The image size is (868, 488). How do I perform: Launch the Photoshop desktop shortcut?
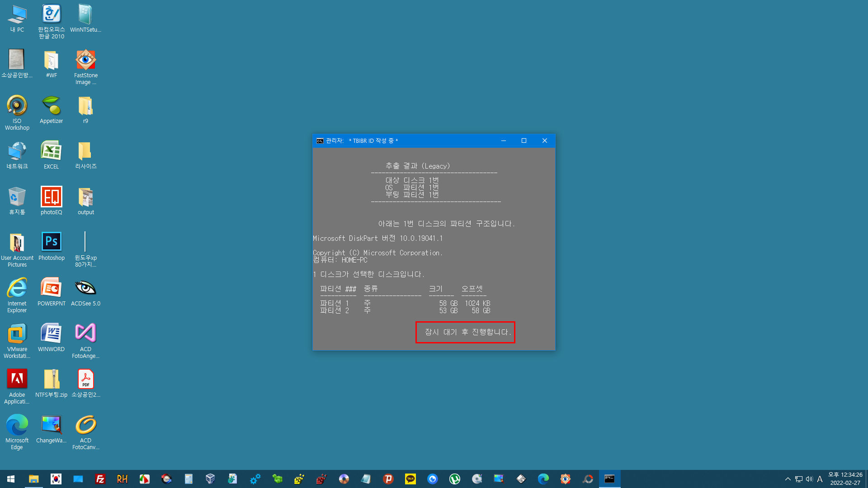tap(52, 247)
